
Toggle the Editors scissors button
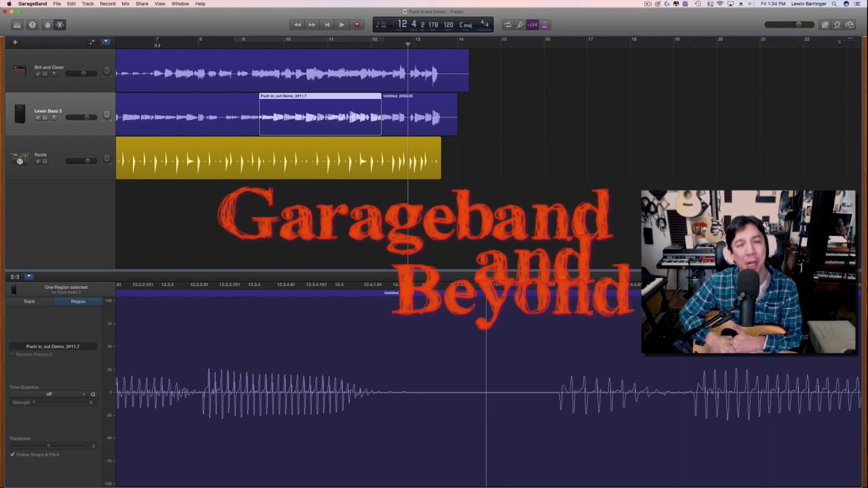point(60,25)
